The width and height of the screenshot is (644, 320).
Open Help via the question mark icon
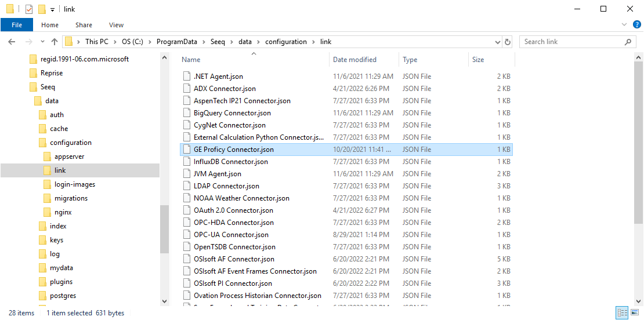[636, 24]
